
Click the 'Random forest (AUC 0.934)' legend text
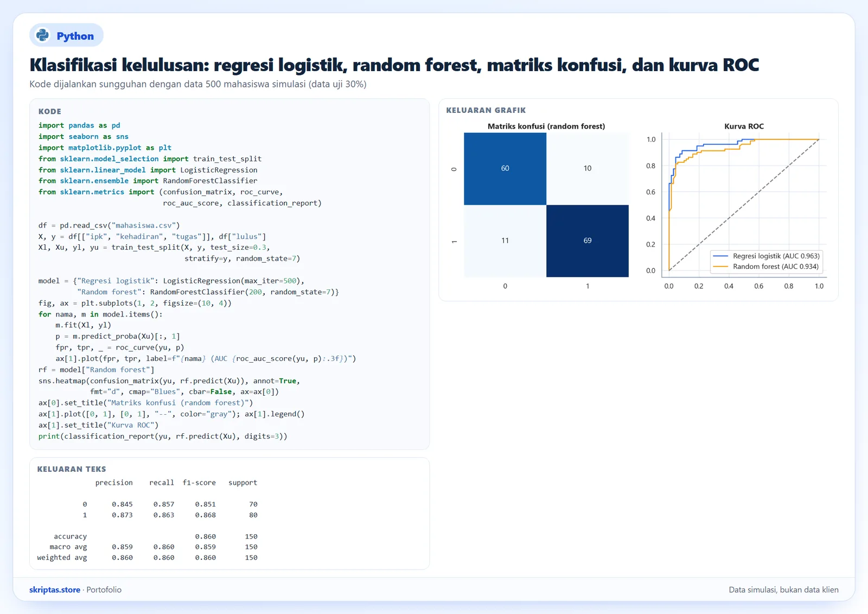[776, 267]
